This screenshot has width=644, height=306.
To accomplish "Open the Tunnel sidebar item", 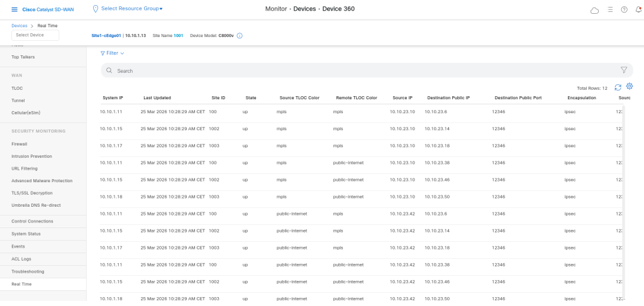I will (18, 101).
